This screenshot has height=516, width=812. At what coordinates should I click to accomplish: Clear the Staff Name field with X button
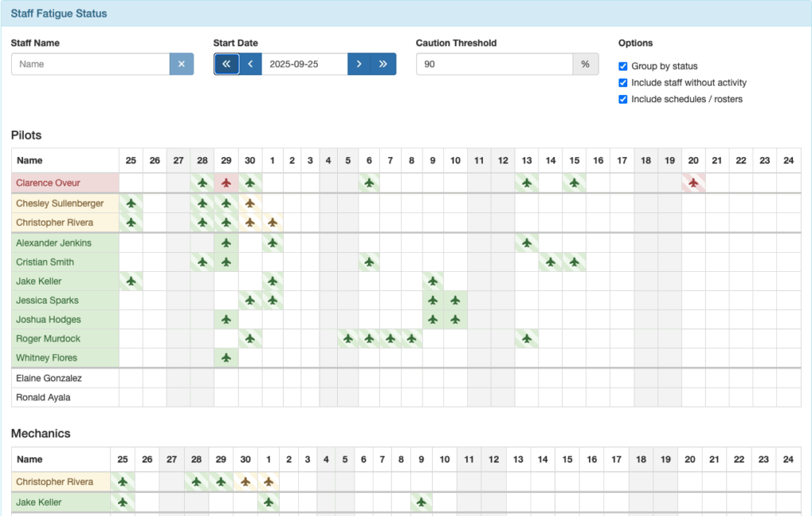pos(182,64)
